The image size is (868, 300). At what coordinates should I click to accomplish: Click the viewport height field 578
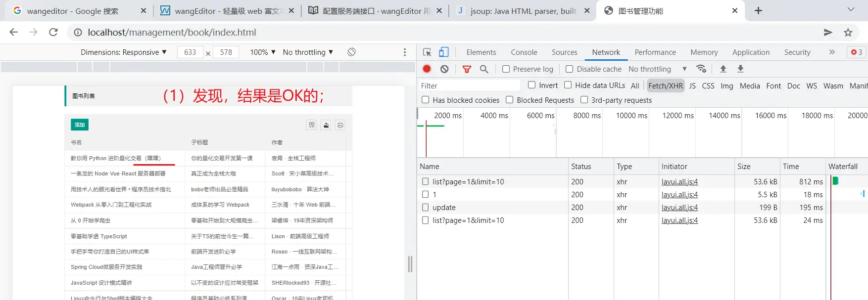226,52
